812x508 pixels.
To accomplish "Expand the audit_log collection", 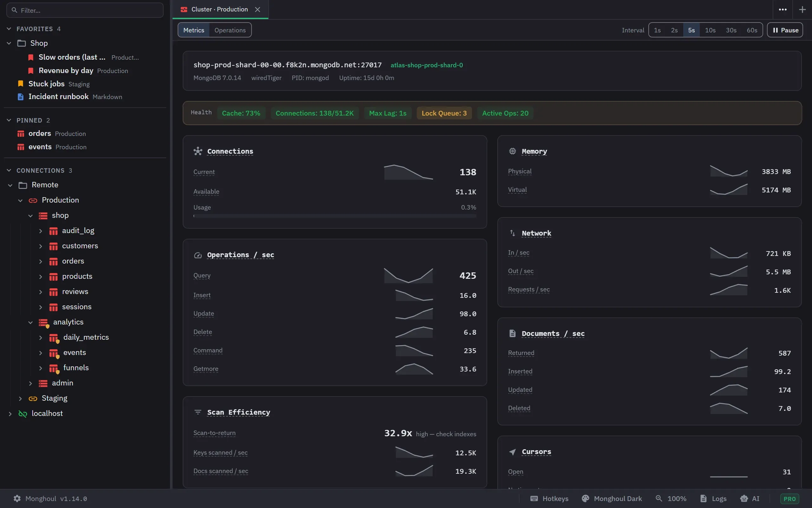I will pos(41,231).
